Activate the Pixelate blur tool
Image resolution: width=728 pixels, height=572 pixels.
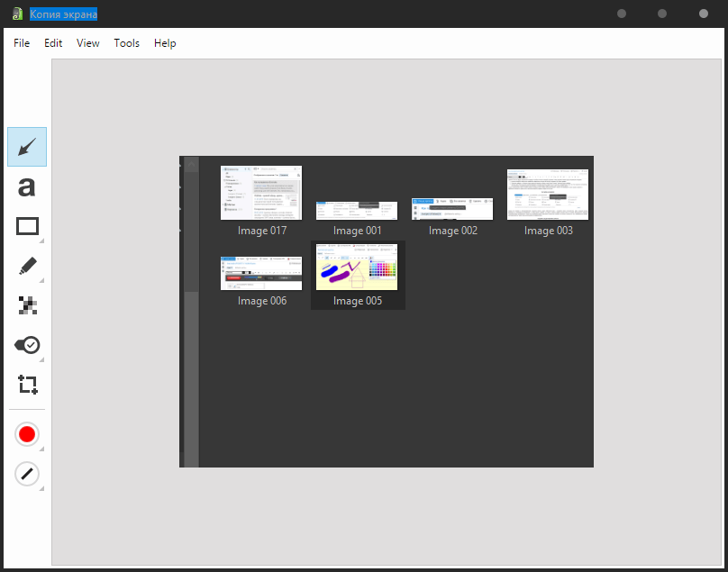click(x=27, y=305)
